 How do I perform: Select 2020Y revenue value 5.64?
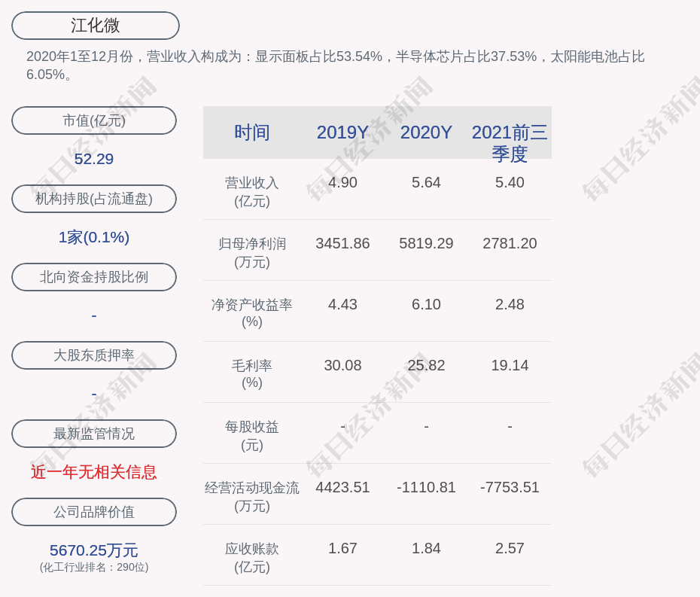coord(426,183)
